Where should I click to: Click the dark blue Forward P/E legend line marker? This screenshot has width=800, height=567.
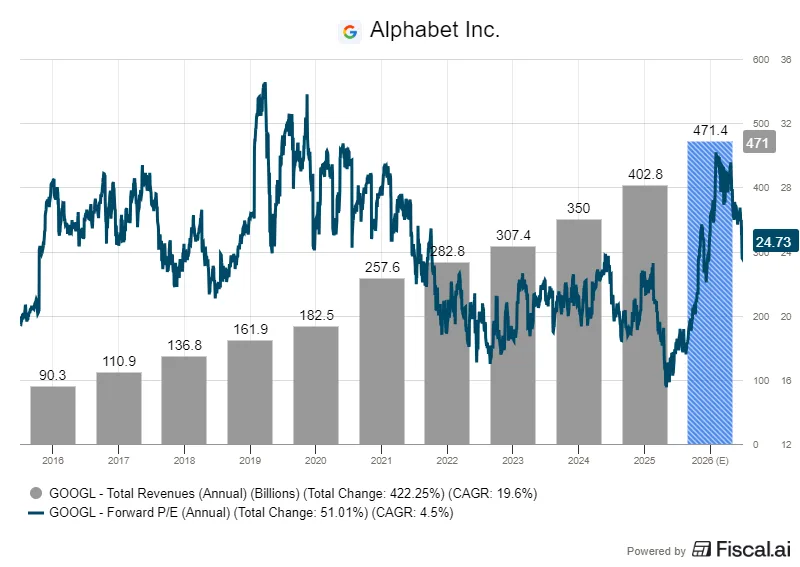tap(37, 513)
